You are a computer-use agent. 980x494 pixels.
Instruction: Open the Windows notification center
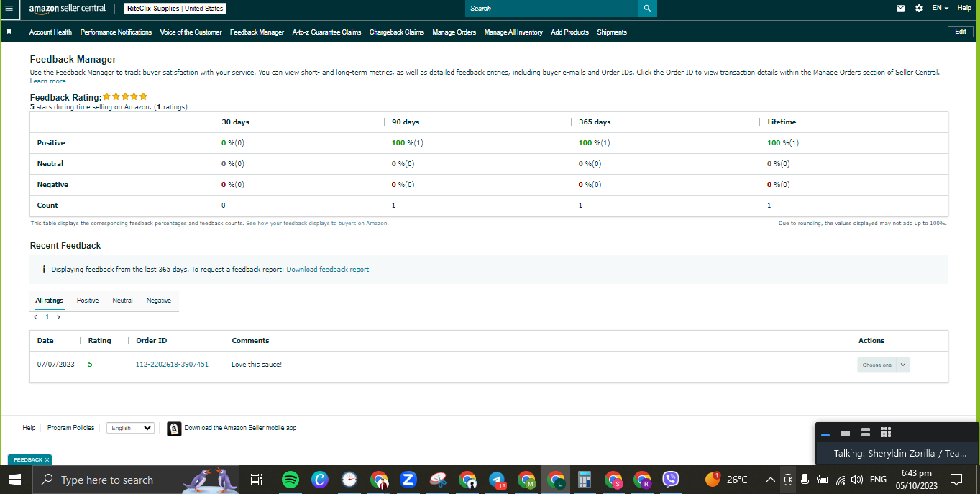[x=956, y=480]
